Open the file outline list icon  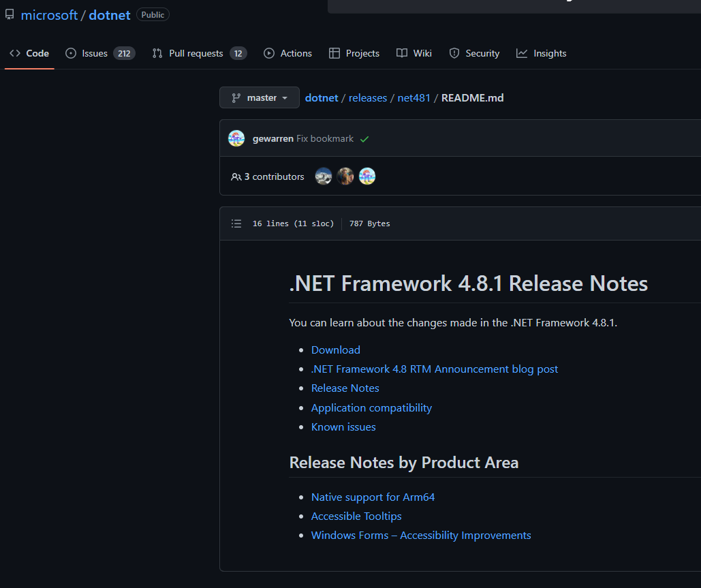tap(236, 223)
